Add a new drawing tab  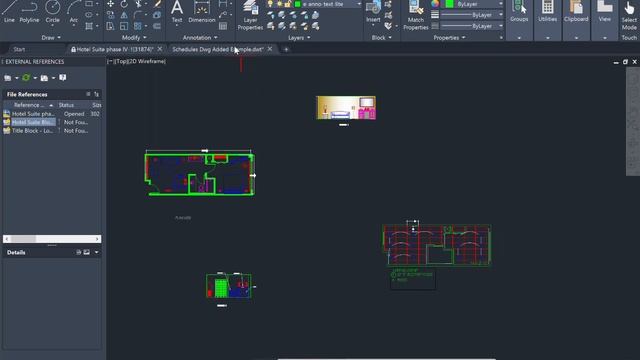[286, 49]
